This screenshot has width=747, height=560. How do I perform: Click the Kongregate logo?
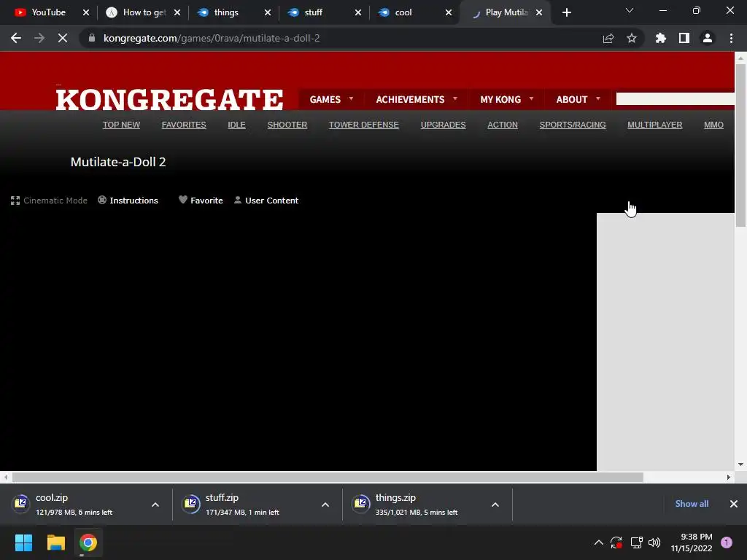(169, 99)
